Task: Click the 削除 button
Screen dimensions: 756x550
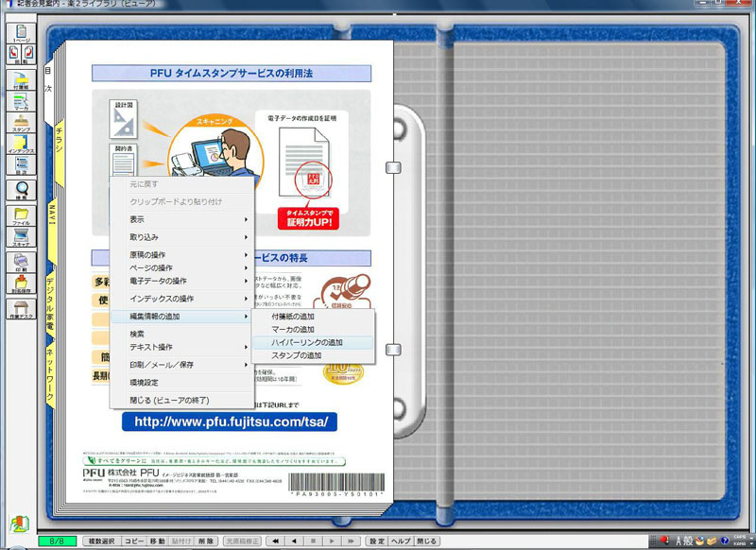Action: (206, 541)
